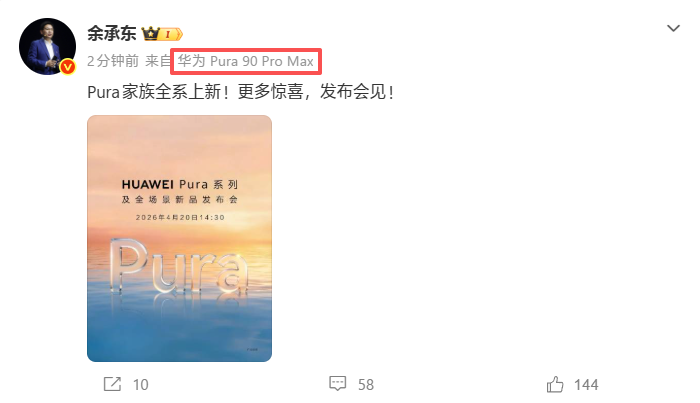Open 余承东's profile avatar
This screenshot has width=700, height=403.
pyautogui.click(x=47, y=46)
